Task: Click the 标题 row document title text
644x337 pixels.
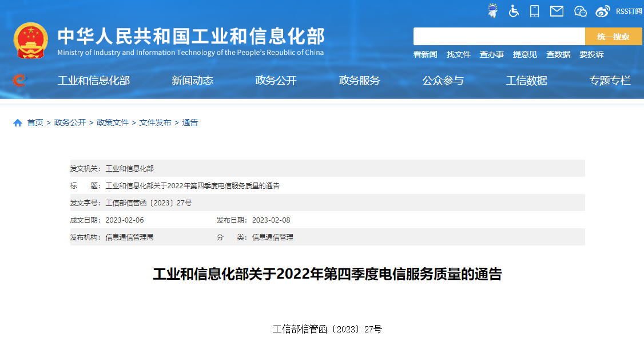Action: tap(193, 186)
